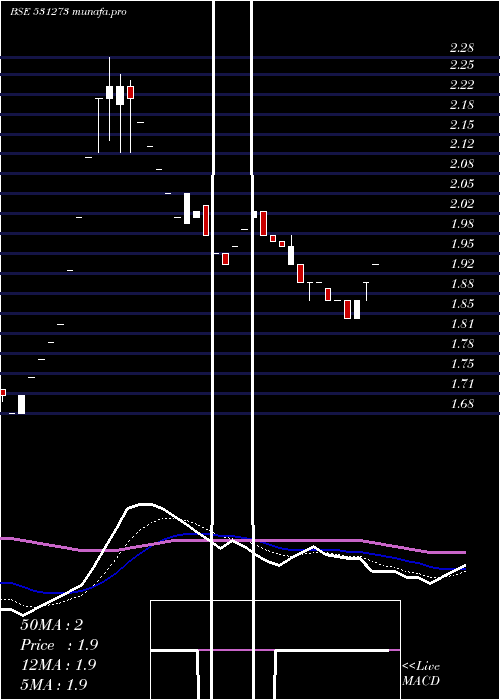Click the 50MA : 2 legend entry
500x700 pixels.
52,625
